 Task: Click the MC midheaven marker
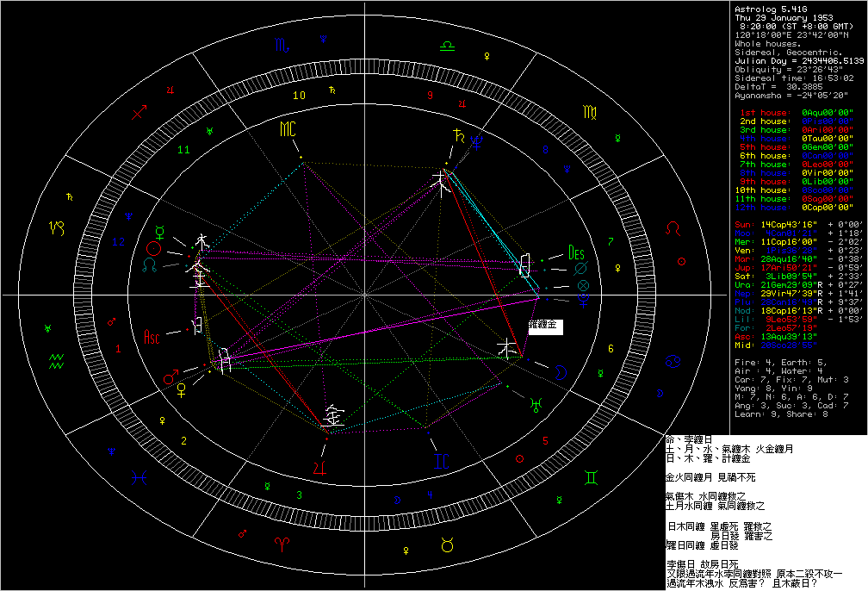pos(288,130)
